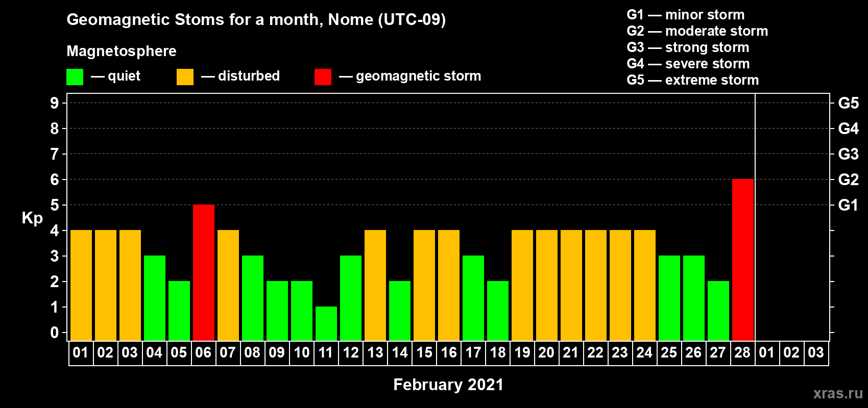Click the 'disturbed' legend label
Screen dimensions: 868x408
(x=249, y=76)
